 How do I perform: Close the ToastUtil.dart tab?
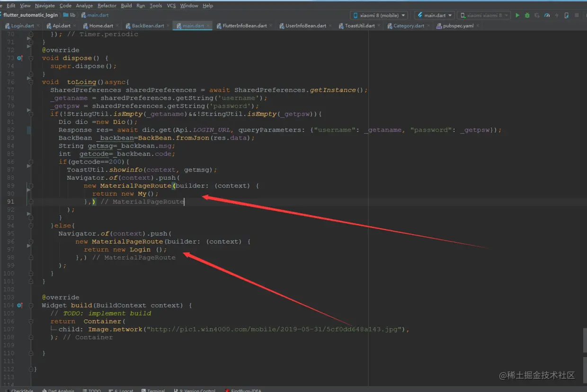point(380,26)
